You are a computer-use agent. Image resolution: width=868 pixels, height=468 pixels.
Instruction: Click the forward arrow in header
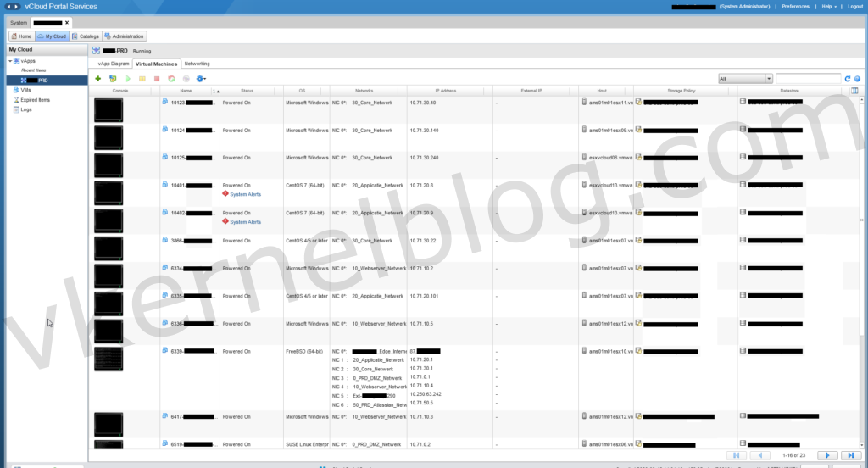16,7
